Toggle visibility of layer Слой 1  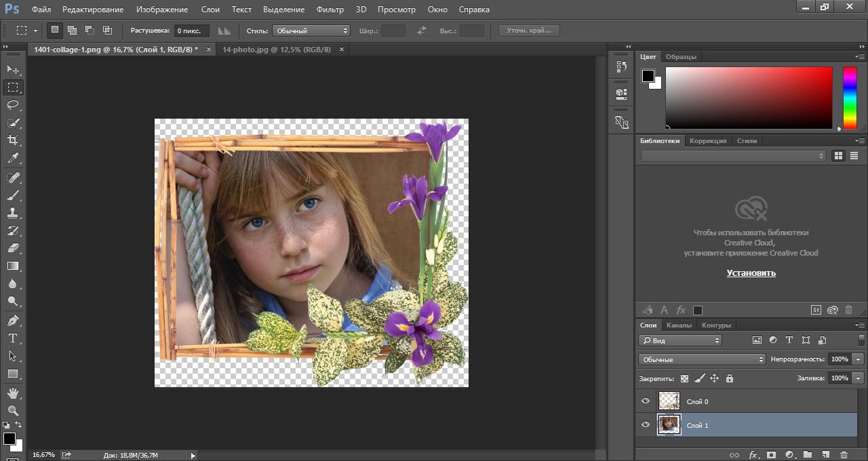click(646, 425)
